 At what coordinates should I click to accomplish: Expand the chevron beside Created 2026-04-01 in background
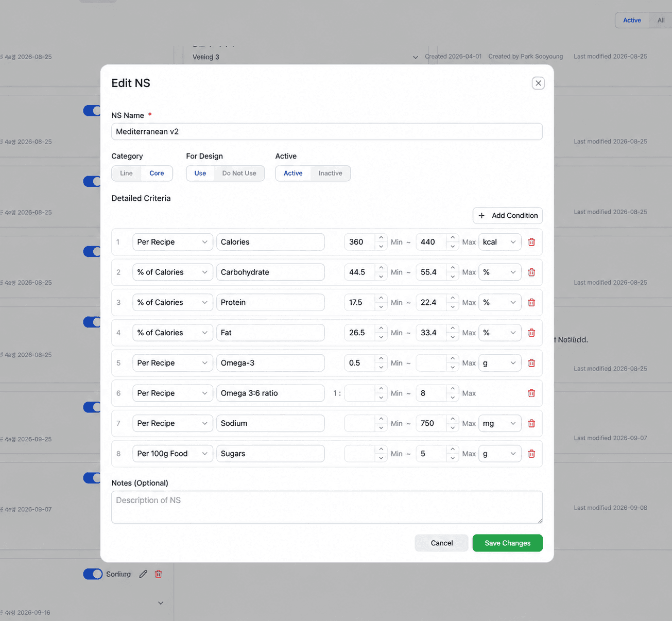[x=416, y=57]
